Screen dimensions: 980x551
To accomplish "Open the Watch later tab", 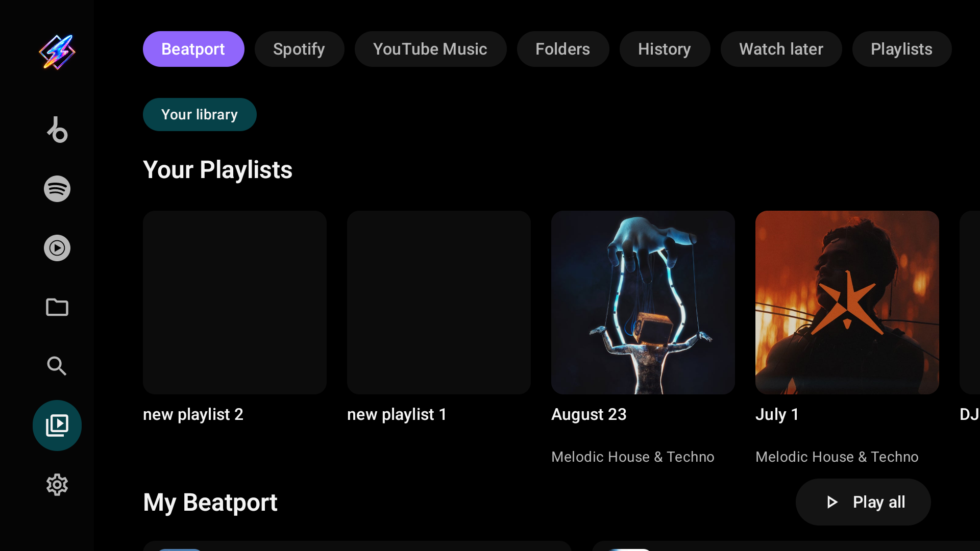I will 781,49.
